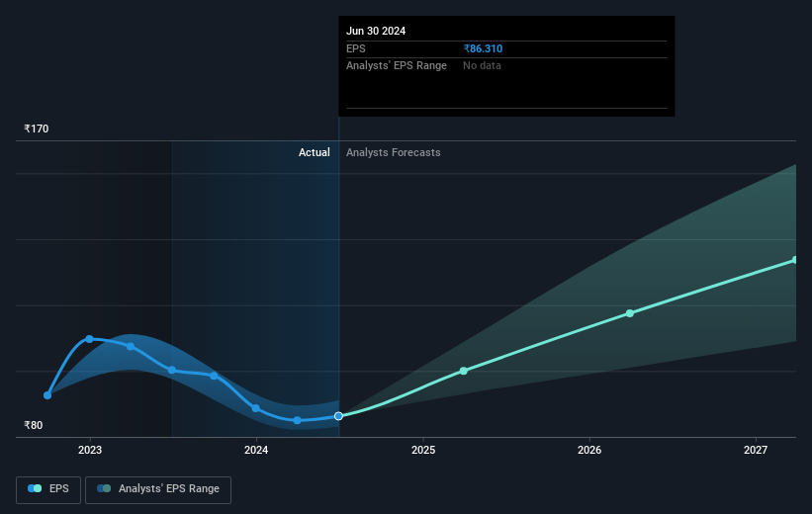
Task: Click the 2027 x-axis label
Action: (x=756, y=451)
